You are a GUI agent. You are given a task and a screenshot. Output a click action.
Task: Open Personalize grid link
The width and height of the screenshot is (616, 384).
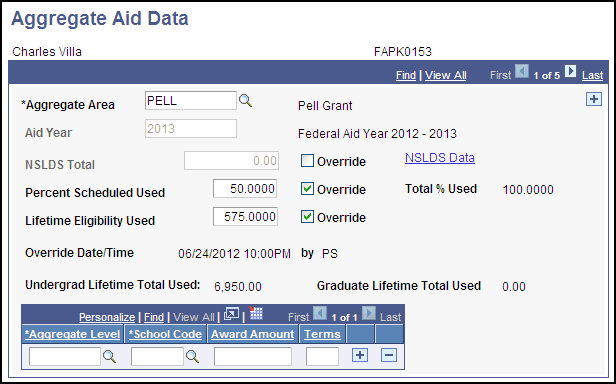[107, 317]
